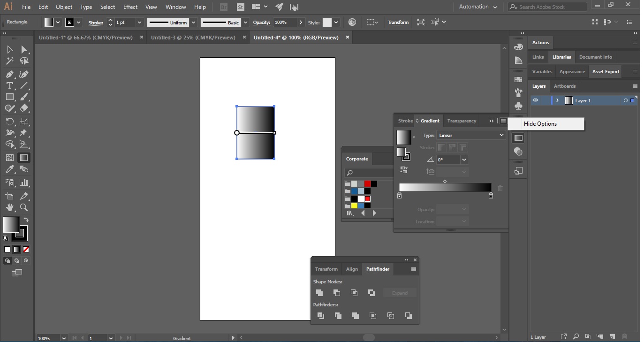
Task: Click the black gradient stop
Action: [491, 196]
